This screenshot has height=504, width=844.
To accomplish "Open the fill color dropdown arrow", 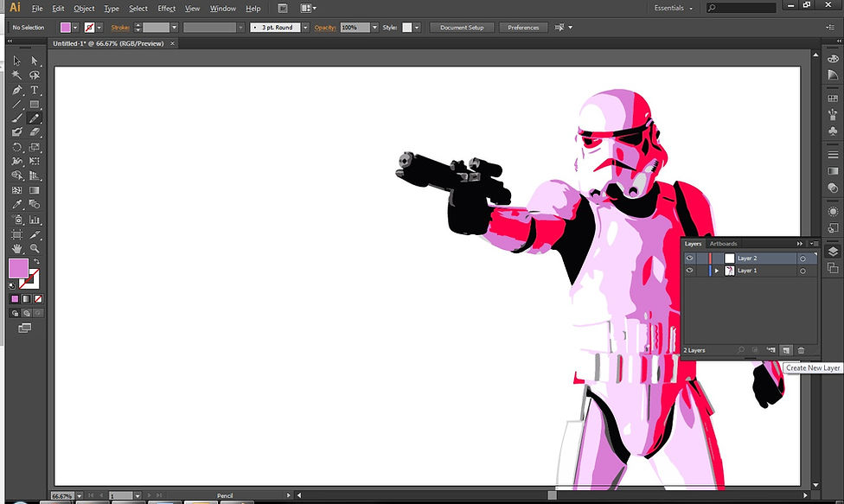I will coord(75,28).
